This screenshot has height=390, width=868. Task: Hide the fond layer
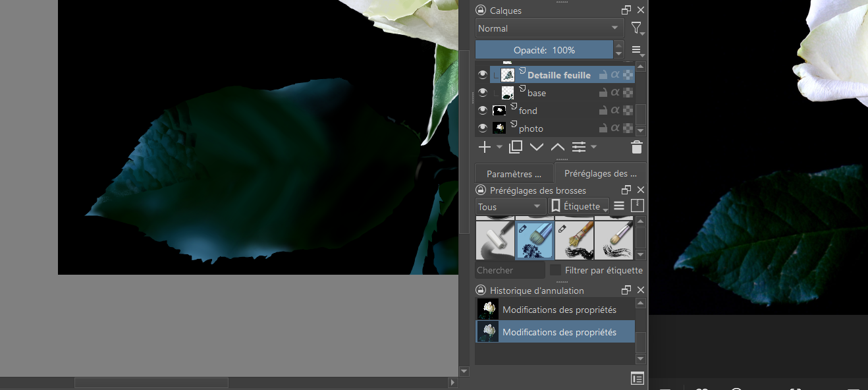click(483, 111)
